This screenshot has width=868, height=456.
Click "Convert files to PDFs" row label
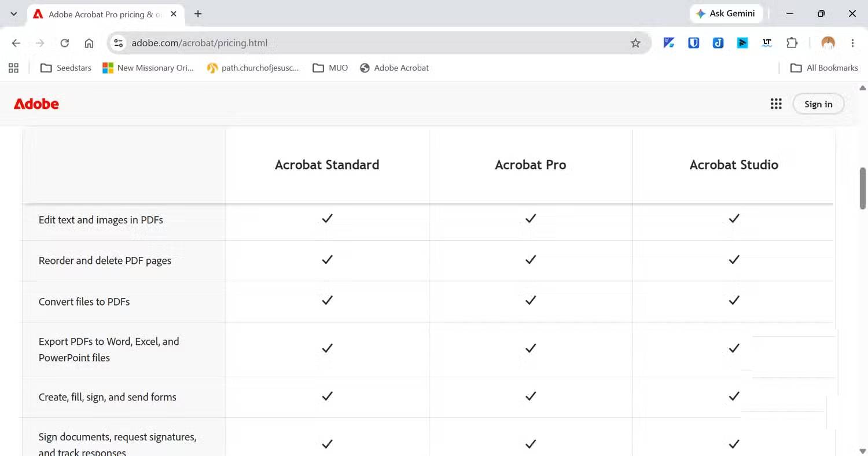(x=84, y=301)
